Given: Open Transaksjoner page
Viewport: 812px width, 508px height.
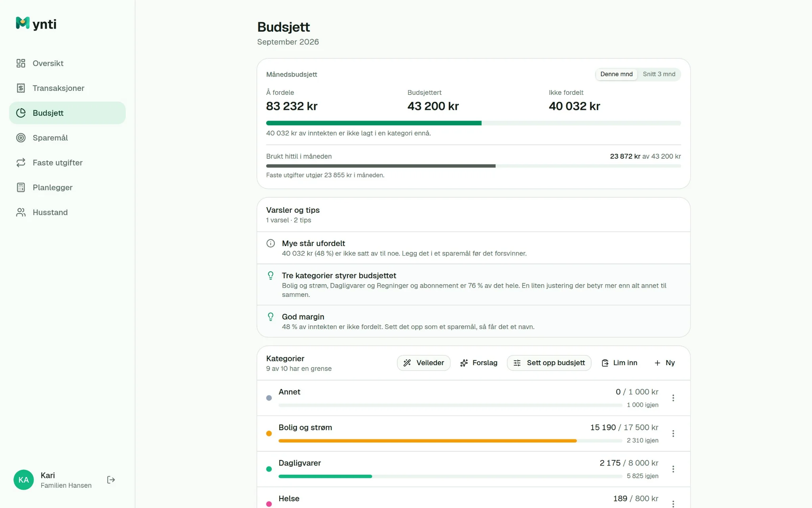Looking at the screenshot, I should pyautogui.click(x=67, y=88).
